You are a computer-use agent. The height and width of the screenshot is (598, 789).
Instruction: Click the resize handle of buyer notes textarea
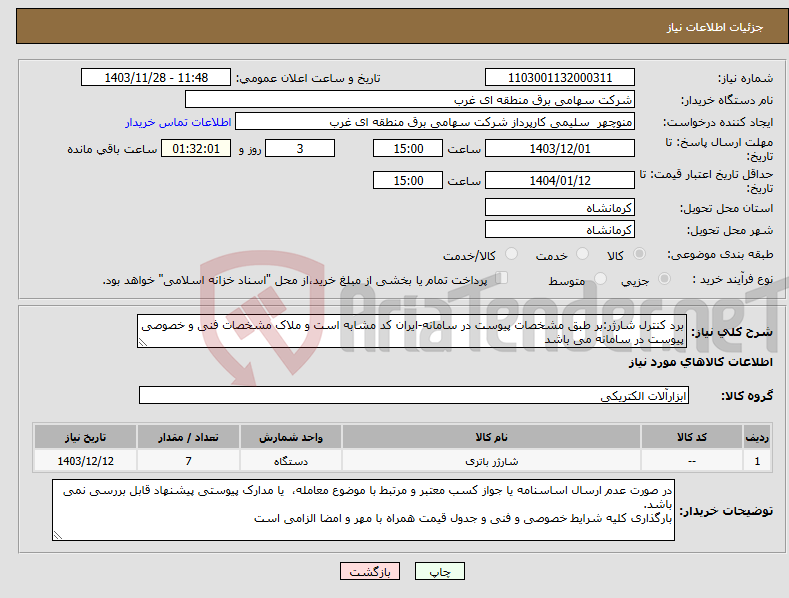click(x=58, y=535)
